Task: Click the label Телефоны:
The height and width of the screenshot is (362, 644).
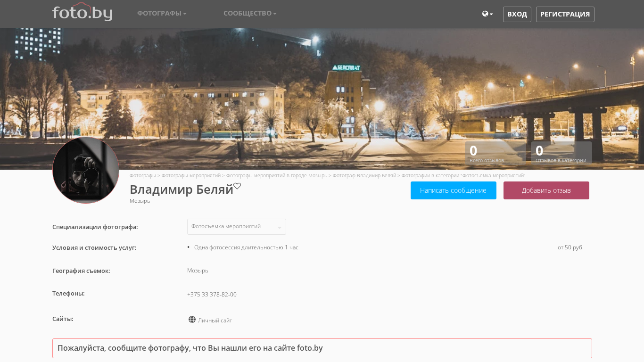Action: tap(68, 293)
